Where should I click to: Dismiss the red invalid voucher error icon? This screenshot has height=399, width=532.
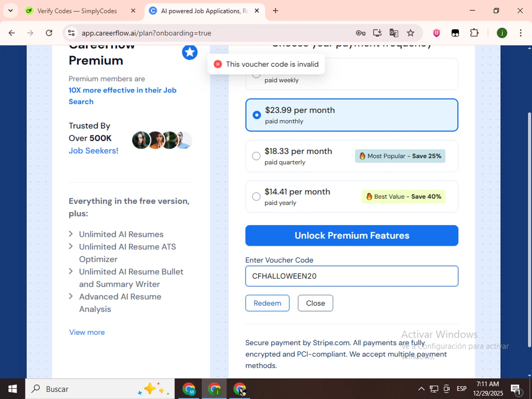tap(218, 64)
